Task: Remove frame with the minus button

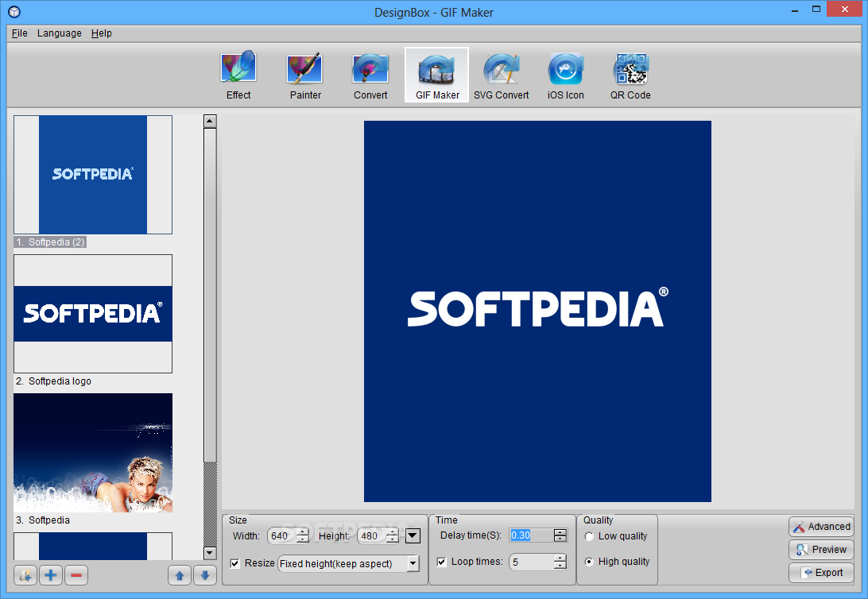Action: (x=76, y=575)
